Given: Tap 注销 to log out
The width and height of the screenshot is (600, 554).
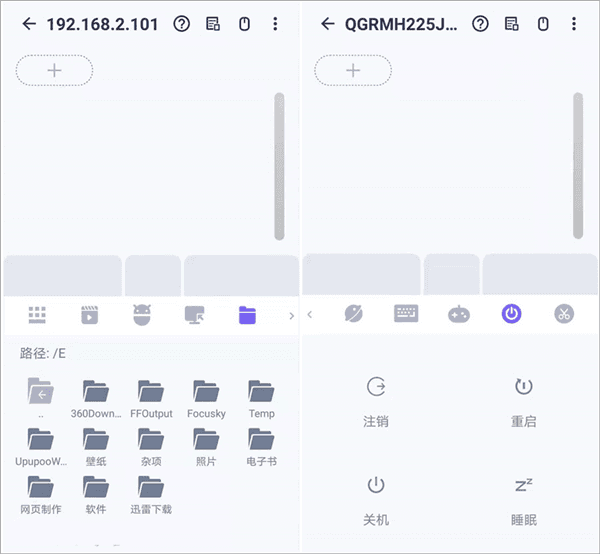Looking at the screenshot, I should (x=376, y=402).
